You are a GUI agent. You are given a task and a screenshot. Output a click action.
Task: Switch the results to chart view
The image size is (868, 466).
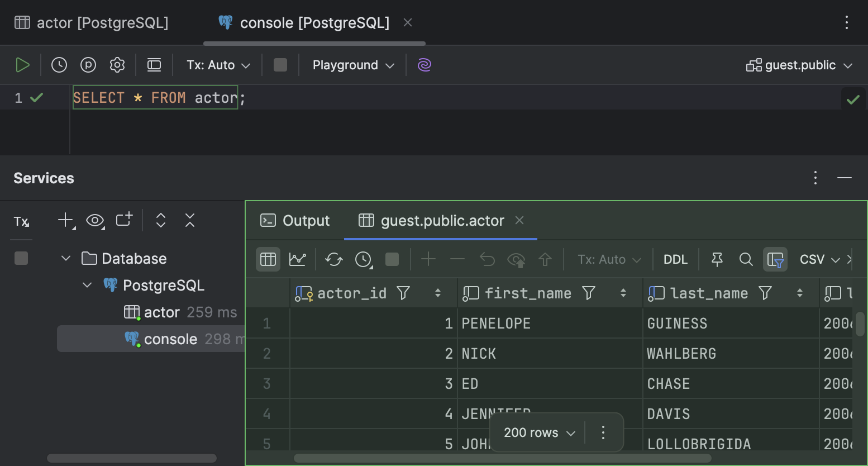pyautogui.click(x=297, y=259)
